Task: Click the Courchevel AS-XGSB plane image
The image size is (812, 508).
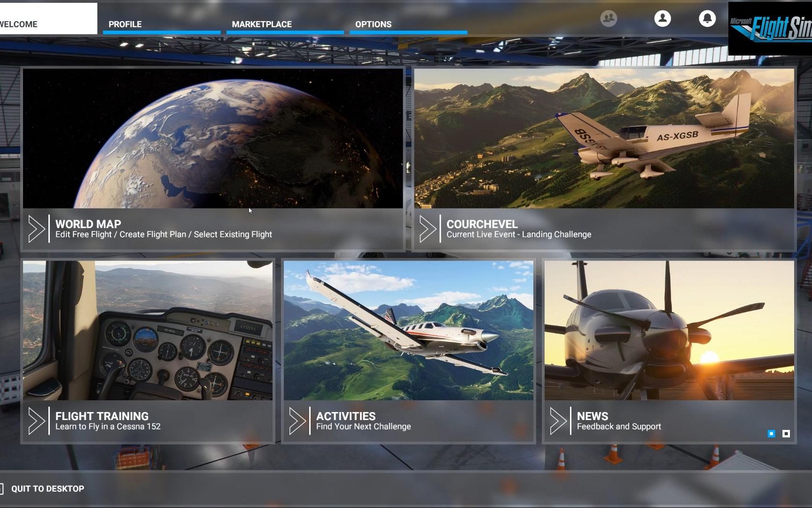Action: [604, 138]
